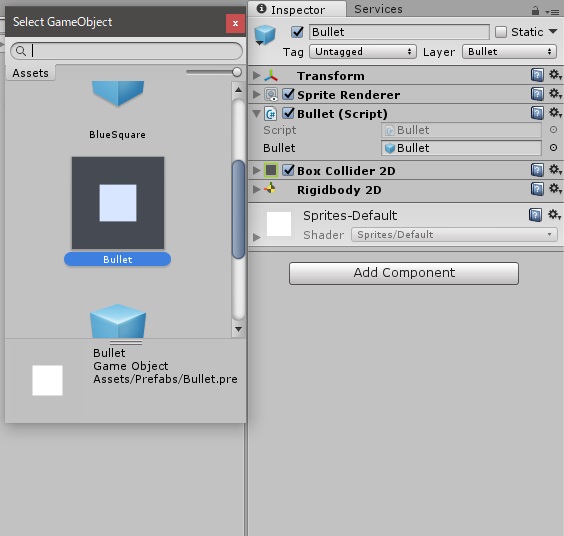Click the Add Component button
Viewport: 564px width, 536px height.
coord(404,273)
